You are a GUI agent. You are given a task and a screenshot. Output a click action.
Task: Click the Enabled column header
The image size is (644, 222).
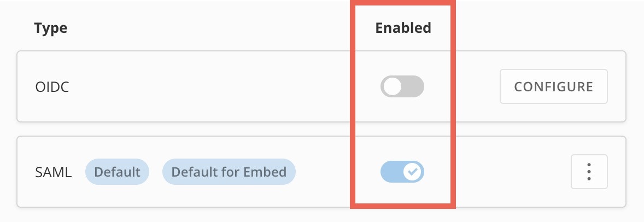(403, 27)
